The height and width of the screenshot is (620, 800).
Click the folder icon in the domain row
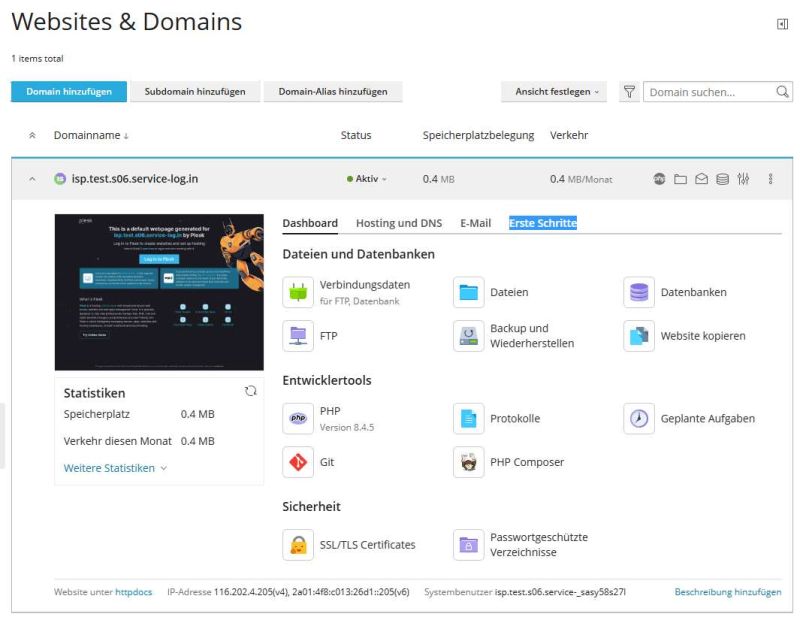point(680,179)
